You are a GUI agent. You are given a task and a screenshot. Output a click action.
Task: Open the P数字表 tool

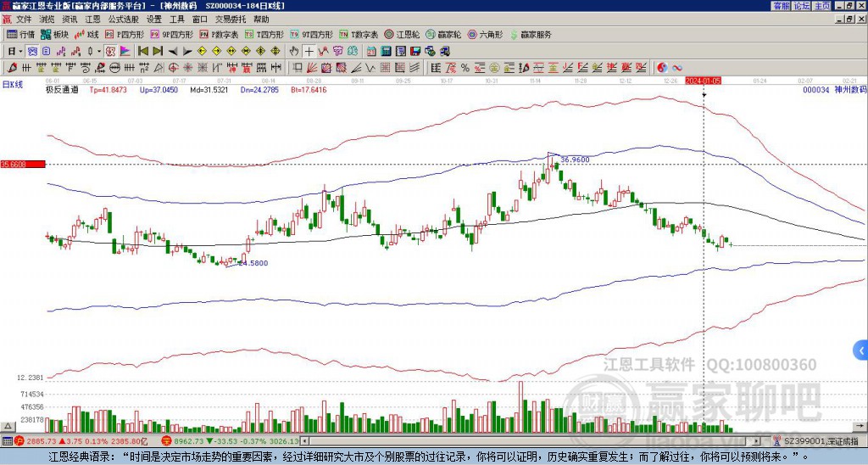(x=219, y=34)
